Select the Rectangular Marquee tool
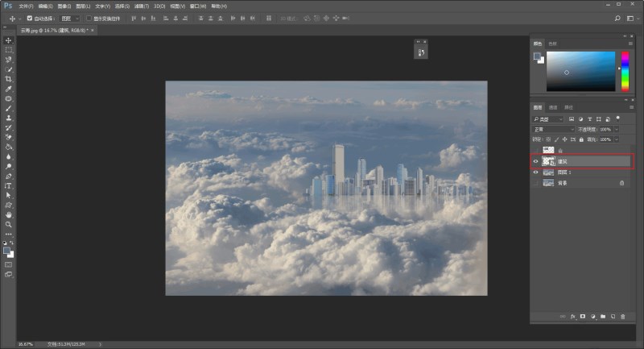This screenshot has height=349, width=644. (x=9, y=50)
